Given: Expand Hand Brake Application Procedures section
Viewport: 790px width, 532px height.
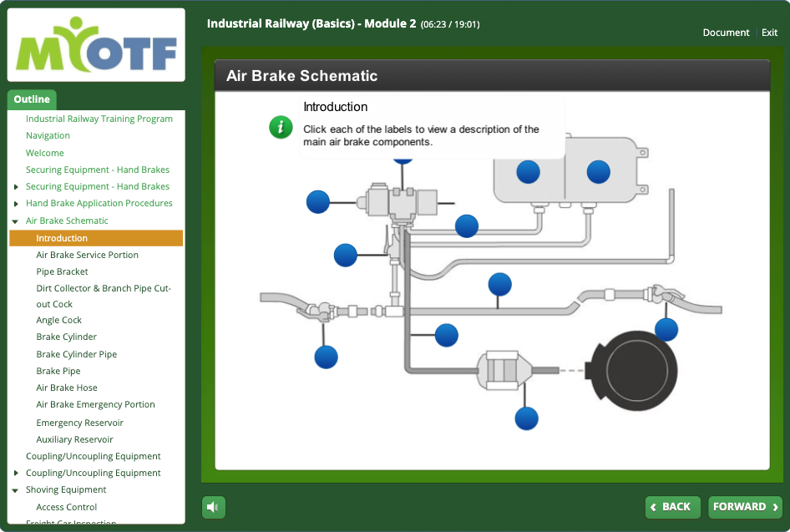Looking at the screenshot, I should 16,204.
